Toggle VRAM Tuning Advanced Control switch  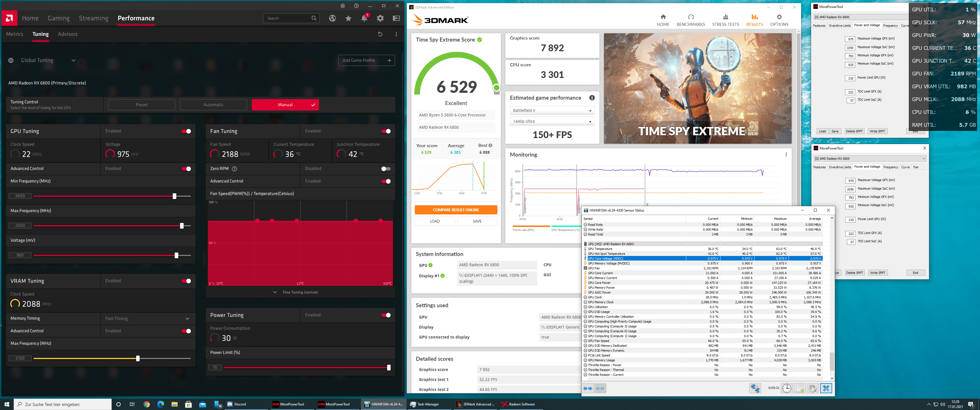186,331
